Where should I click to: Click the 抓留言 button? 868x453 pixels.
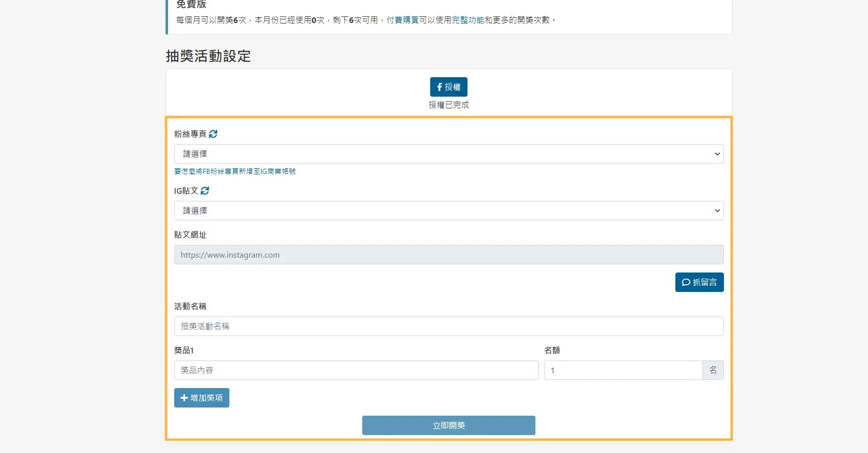699,282
